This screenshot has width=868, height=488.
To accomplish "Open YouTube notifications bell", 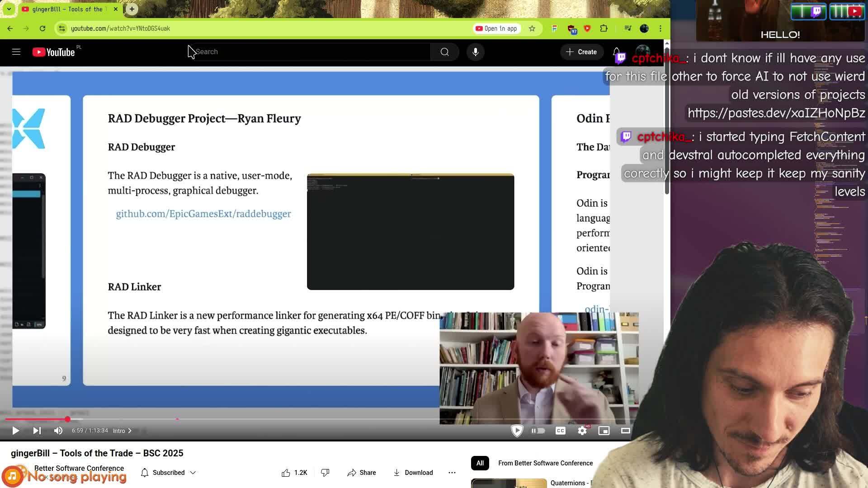I will (616, 51).
